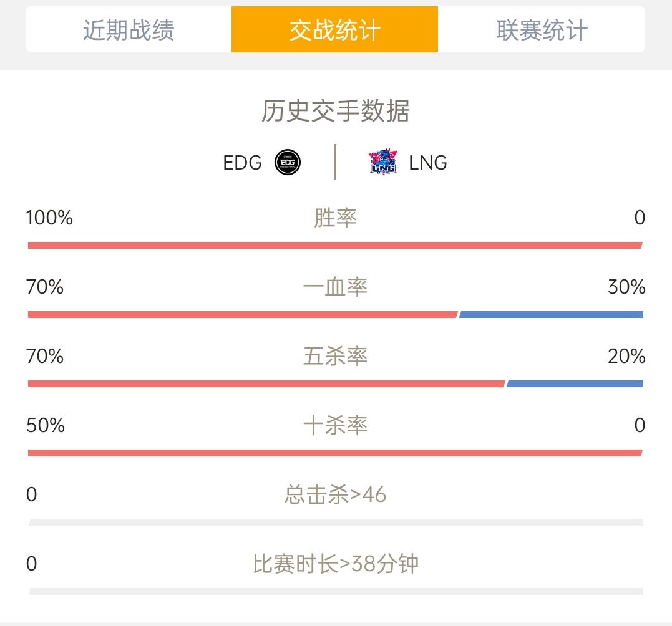Screen dimensions: 672x626
Task: Click the 100% win rate value
Action: (49, 218)
